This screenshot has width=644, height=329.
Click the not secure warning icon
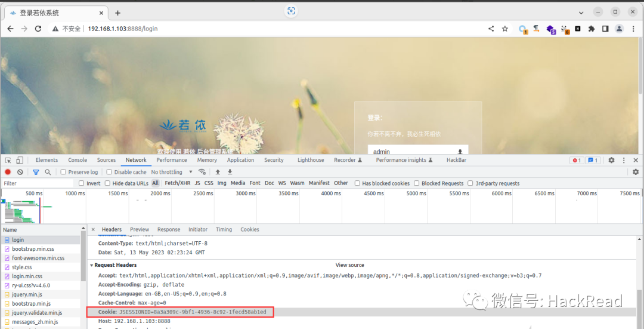coord(55,29)
